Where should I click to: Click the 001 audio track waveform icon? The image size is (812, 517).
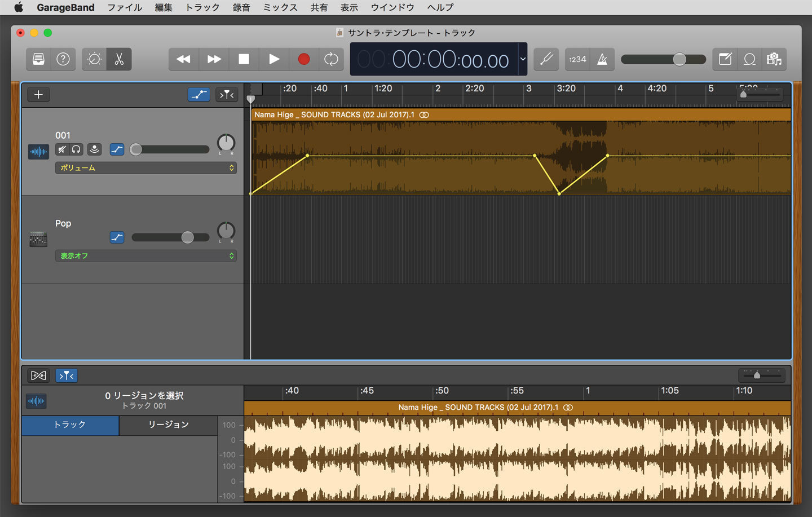click(38, 152)
